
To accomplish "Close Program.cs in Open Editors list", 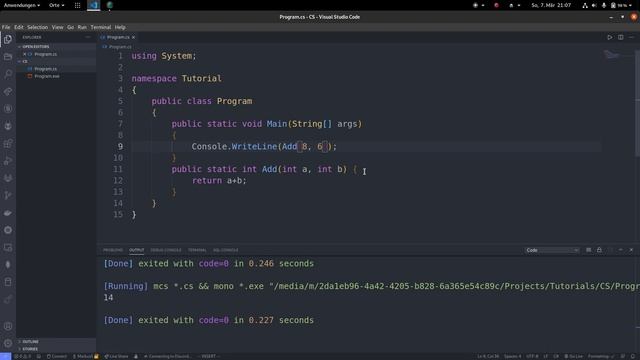I will [24, 54].
